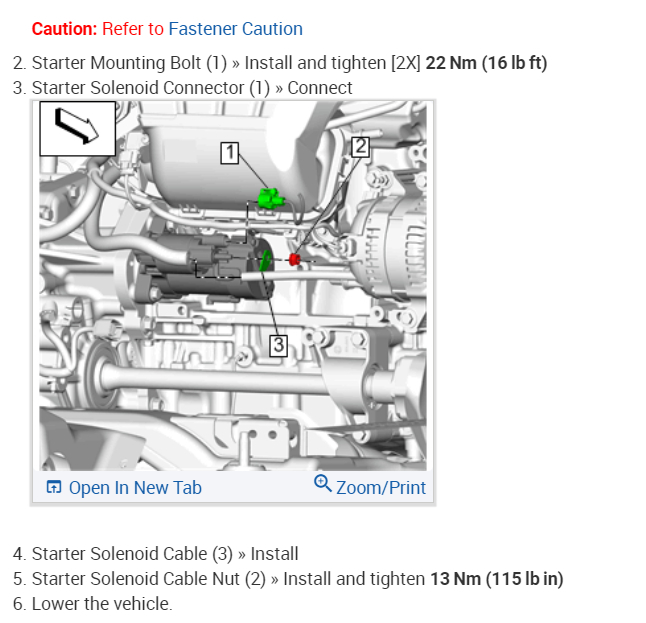Click the Open In New Tab link
Screen dimensions: 646x623
pyautogui.click(x=135, y=488)
